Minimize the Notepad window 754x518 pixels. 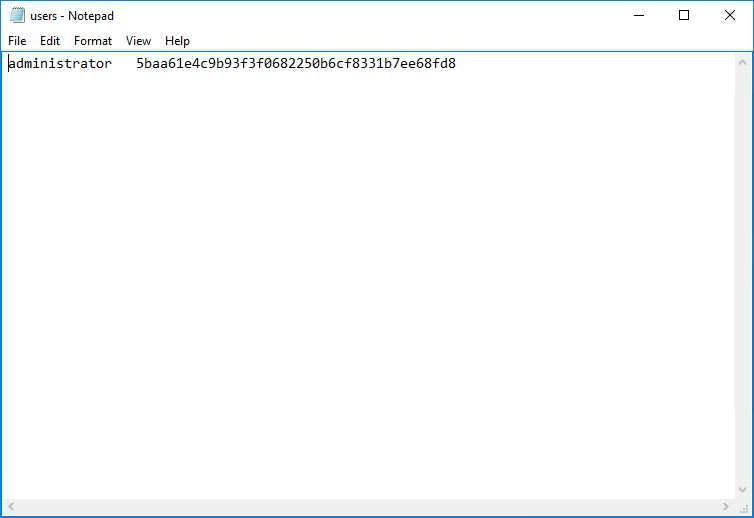pyautogui.click(x=639, y=15)
